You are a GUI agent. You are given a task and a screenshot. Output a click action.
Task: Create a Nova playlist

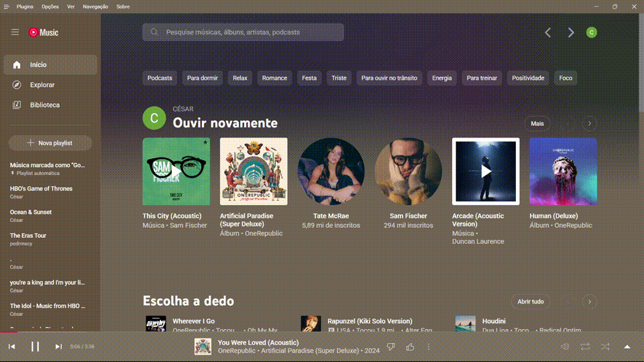point(50,143)
